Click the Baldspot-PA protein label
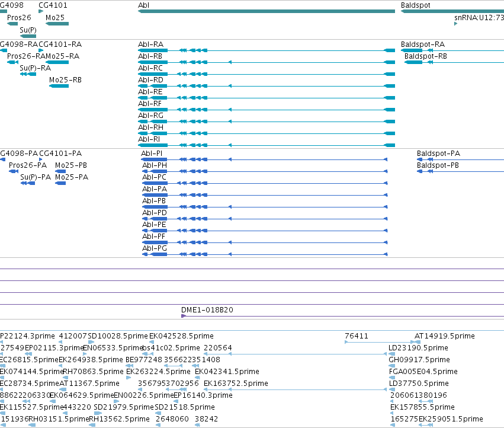 438,153
